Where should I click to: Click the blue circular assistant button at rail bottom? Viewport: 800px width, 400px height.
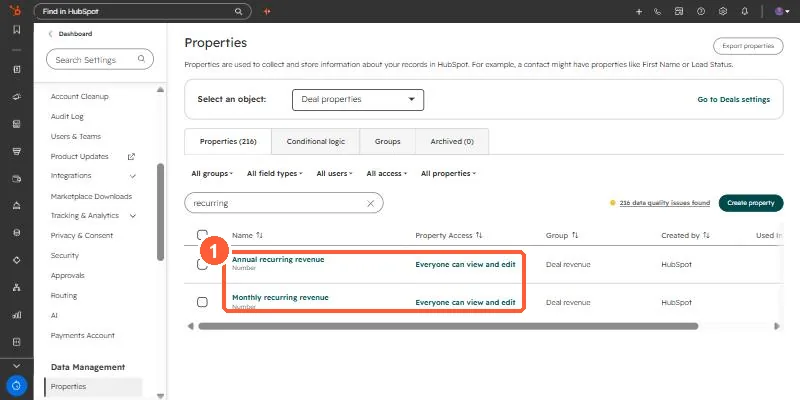(x=17, y=386)
